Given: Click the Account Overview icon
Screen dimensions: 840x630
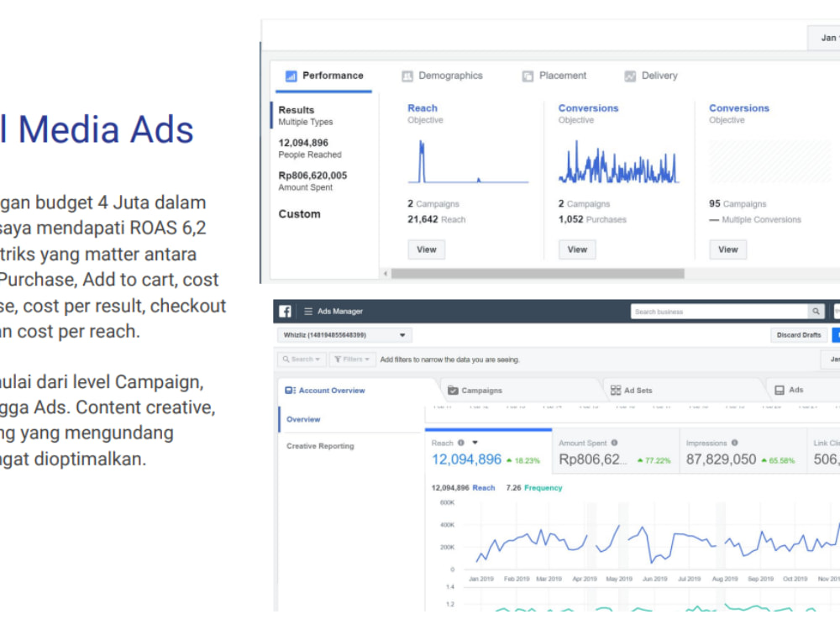Looking at the screenshot, I should [290, 391].
